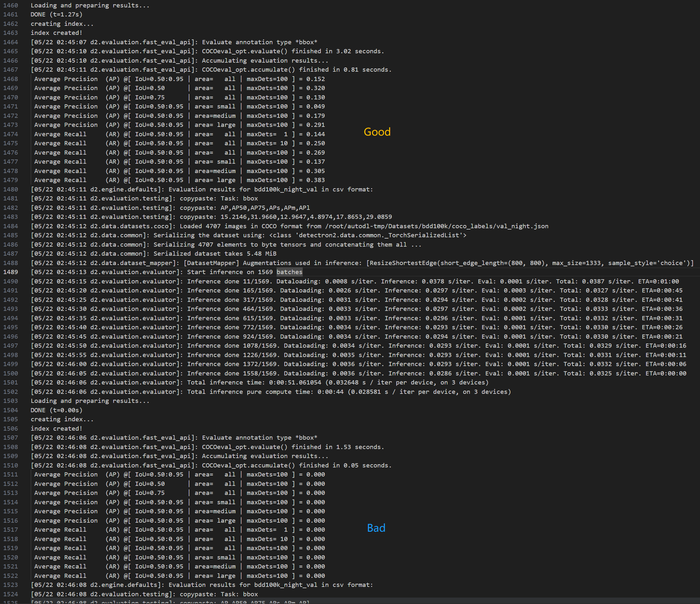The image size is (700, 604).
Task: Click the Average Recall area=large 0.383 line
Action: [x=179, y=180]
